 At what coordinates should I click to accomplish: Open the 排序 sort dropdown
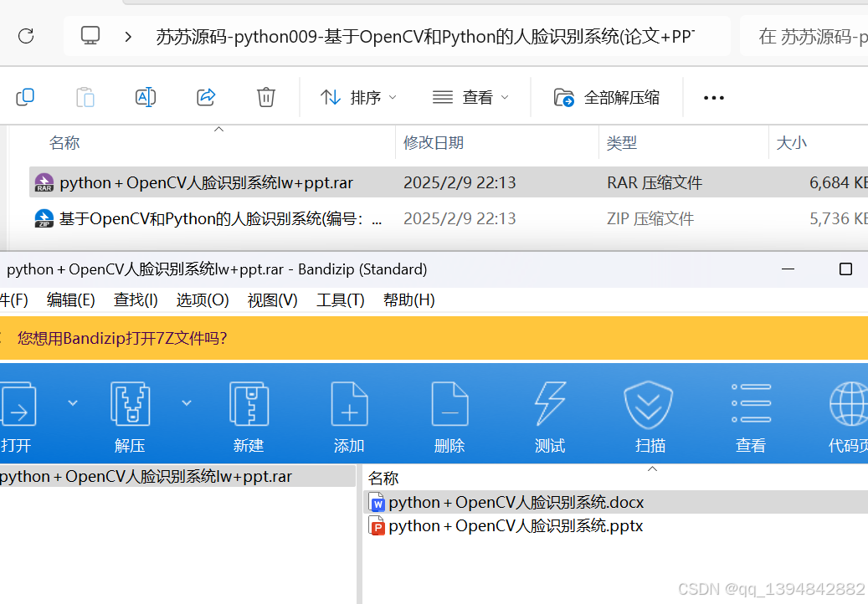[x=358, y=97]
